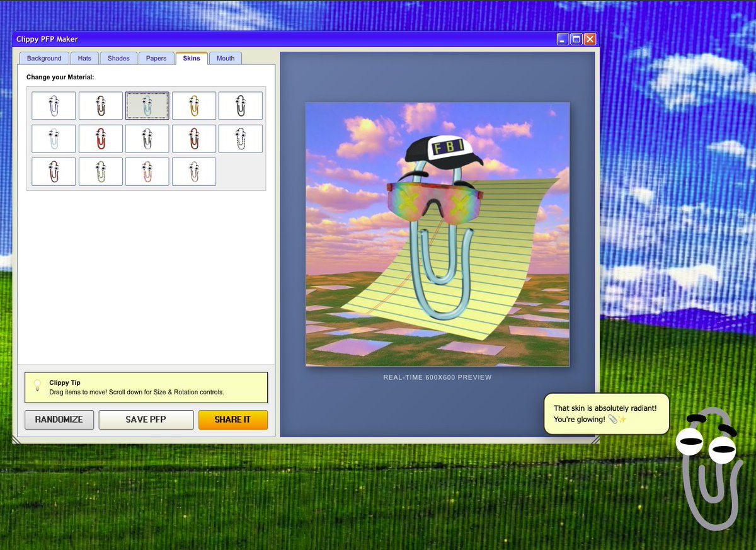
Task: Click the Clippy assistant on the desktop
Action: [709, 469]
